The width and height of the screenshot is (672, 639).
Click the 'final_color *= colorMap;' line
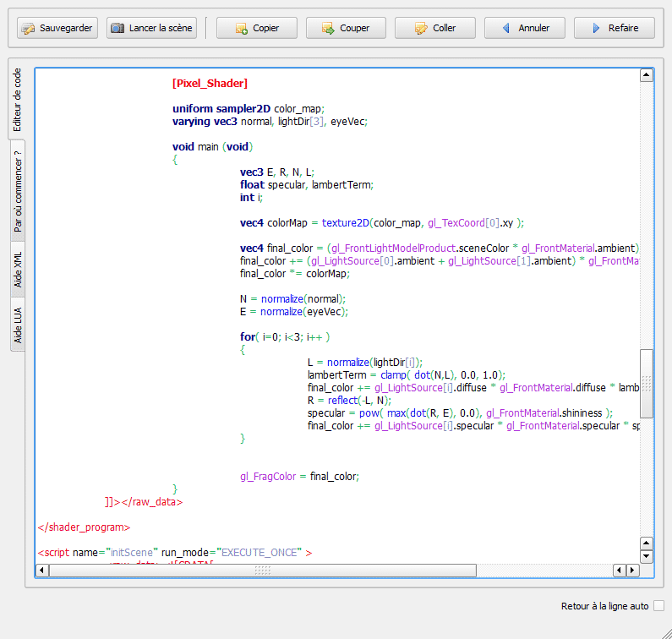click(x=295, y=273)
